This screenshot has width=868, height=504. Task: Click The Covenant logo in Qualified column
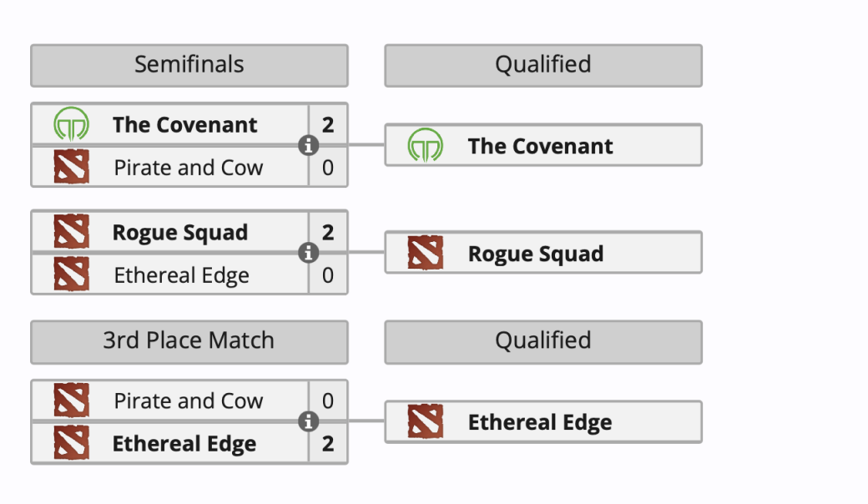click(425, 145)
